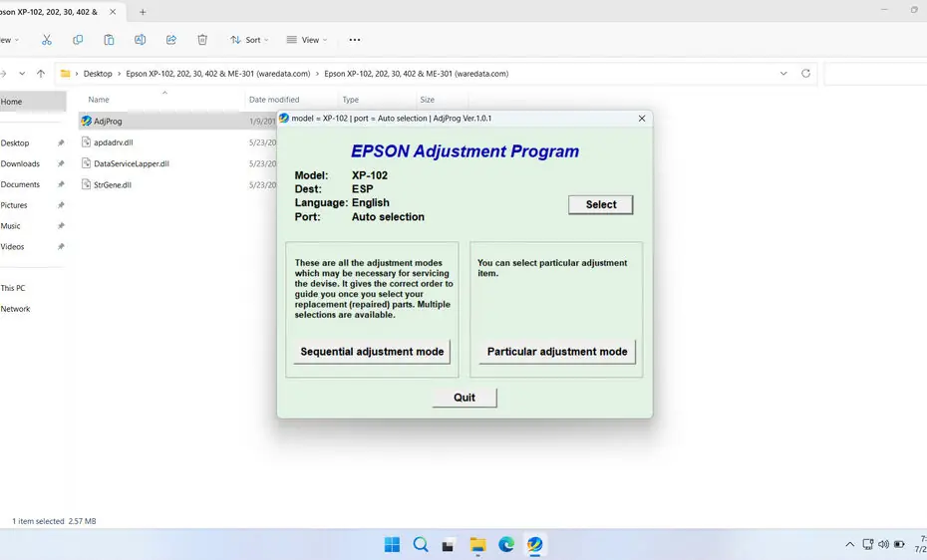
Task: Click pin icon next to Pictures
Action: pos(60,205)
